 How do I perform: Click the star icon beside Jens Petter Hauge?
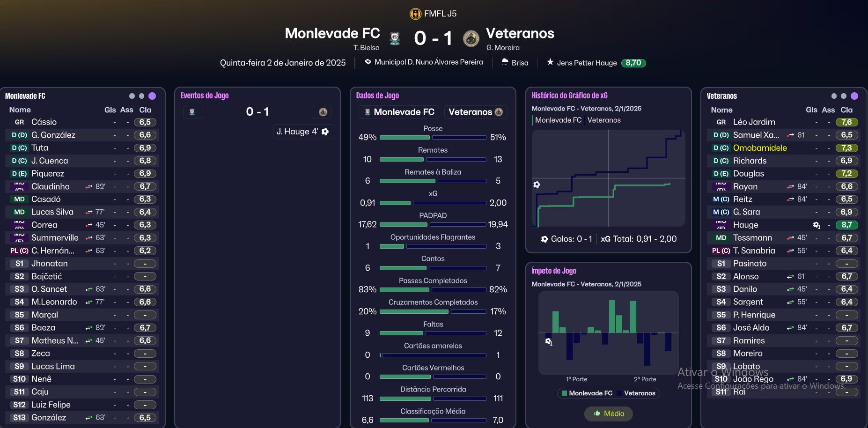(x=550, y=62)
